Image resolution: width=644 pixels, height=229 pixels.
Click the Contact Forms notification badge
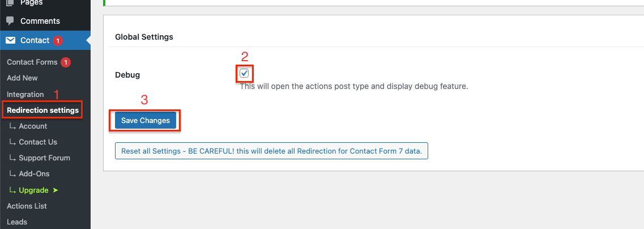click(66, 62)
